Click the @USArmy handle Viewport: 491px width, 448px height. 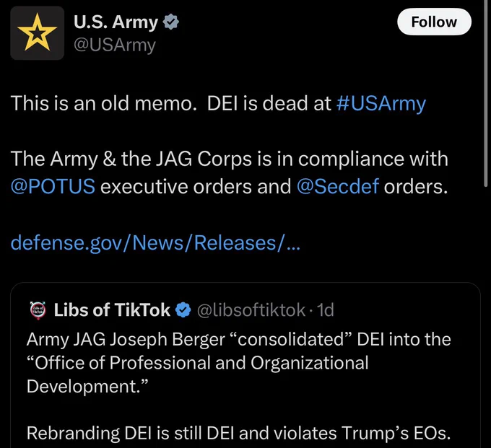[115, 45]
